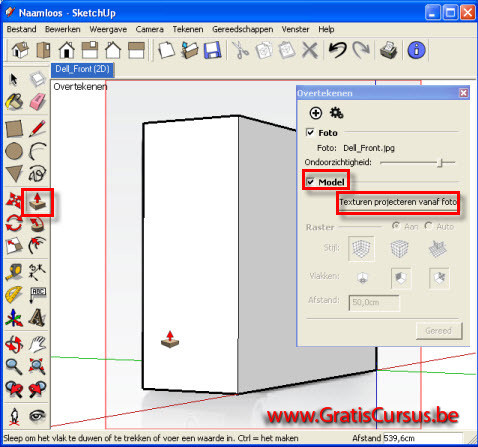Screen dimensions: 478x447
Task: Select the Push/Pull tool in toolbar
Action: coord(37,202)
